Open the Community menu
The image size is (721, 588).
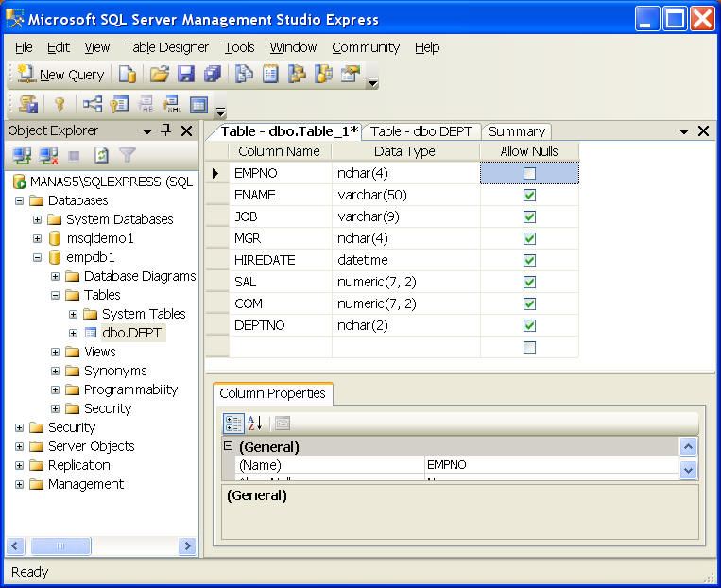point(366,47)
